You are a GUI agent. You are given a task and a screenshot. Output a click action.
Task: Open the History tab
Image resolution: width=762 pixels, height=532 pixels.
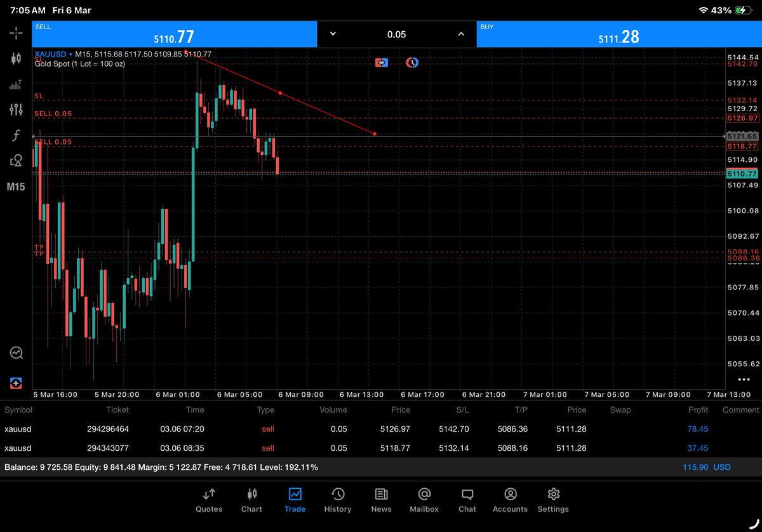click(x=338, y=500)
